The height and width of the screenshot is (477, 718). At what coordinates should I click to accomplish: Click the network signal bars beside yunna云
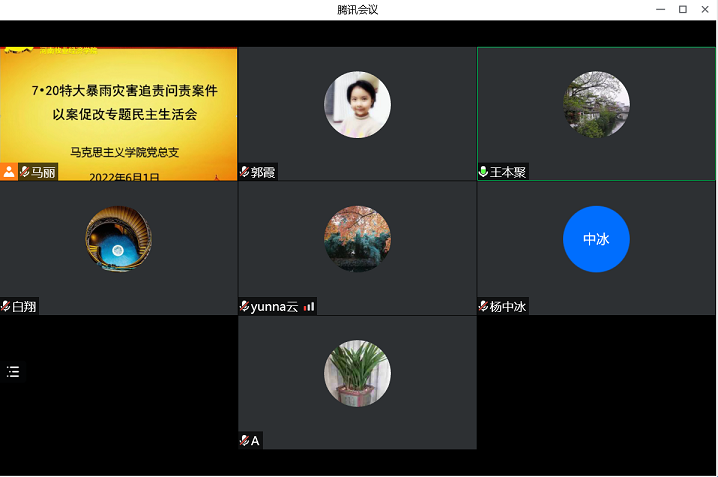click(x=309, y=306)
